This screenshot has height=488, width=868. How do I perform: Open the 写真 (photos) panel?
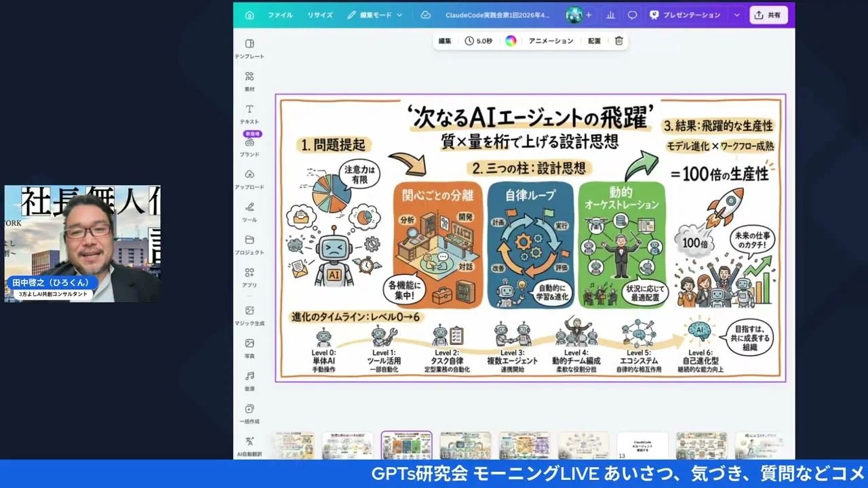point(249,348)
